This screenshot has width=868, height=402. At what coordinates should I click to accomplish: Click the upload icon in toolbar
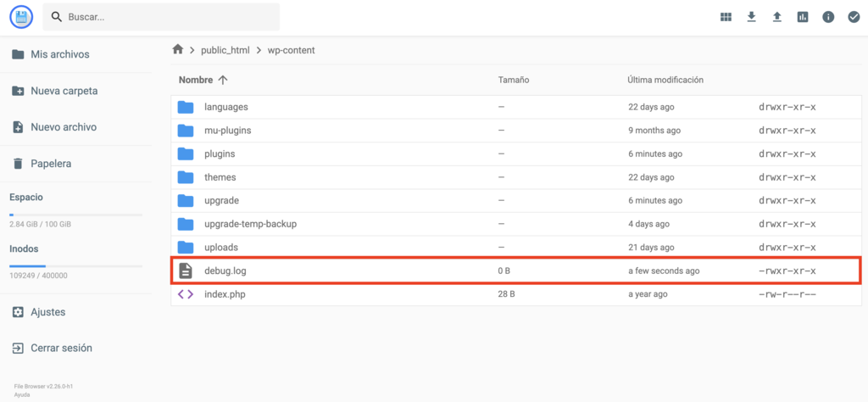pyautogui.click(x=776, y=17)
